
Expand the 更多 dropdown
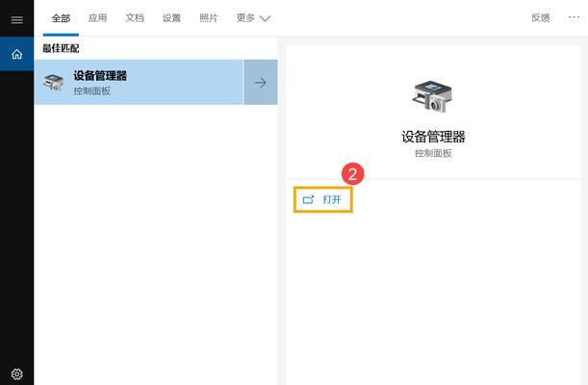click(x=253, y=18)
